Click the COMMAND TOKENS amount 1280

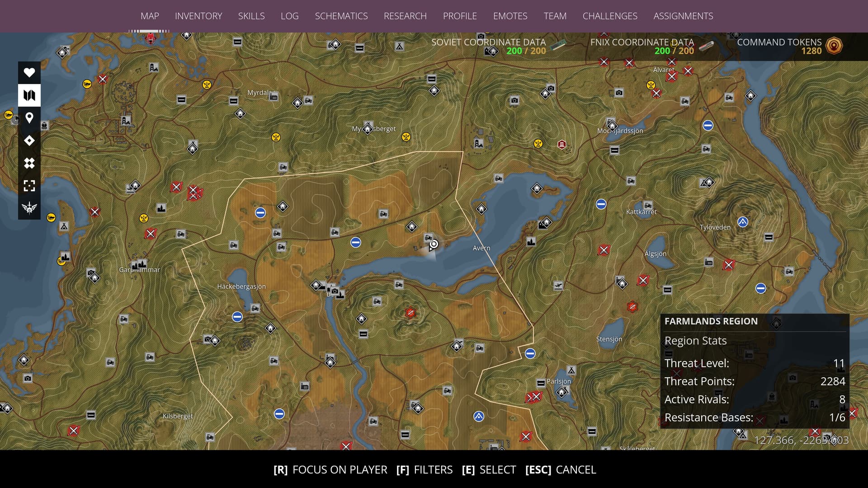point(811,51)
